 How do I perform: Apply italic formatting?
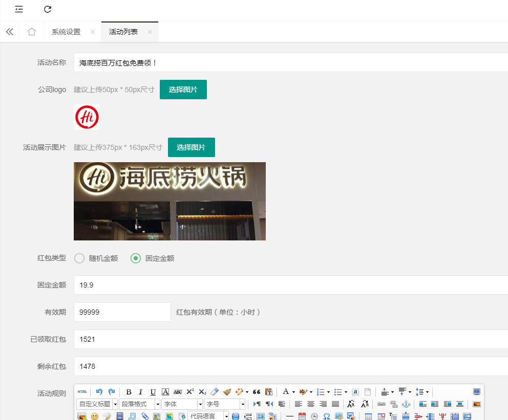click(141, 392)
